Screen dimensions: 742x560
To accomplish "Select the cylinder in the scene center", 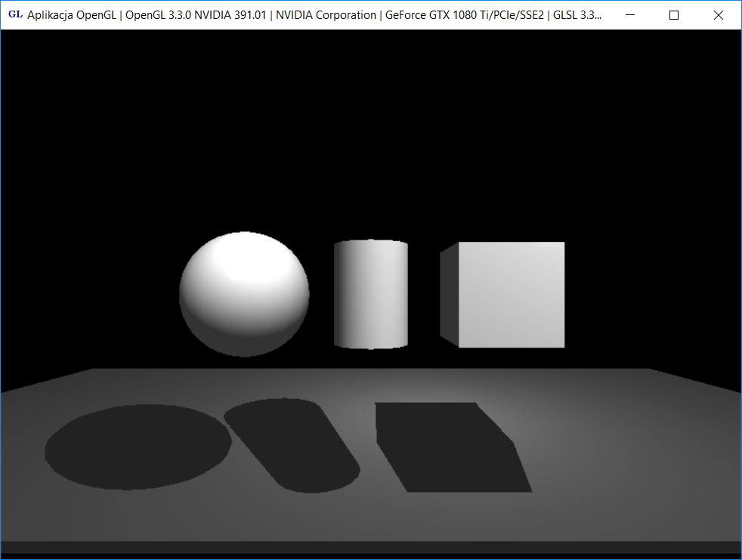I will [x=372, y=295].
